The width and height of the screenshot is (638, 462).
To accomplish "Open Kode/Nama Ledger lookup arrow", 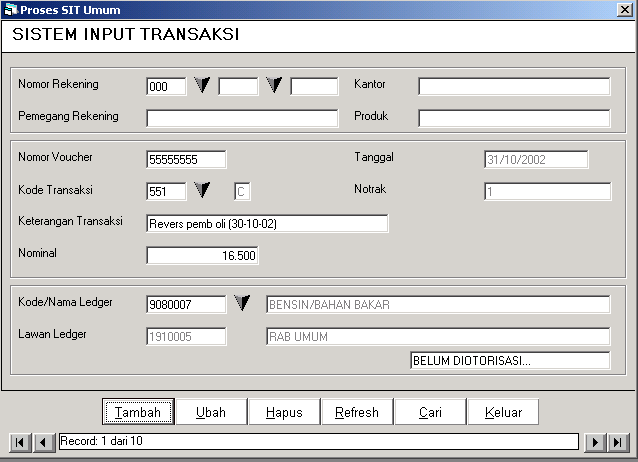I will (x=242, y=303).
